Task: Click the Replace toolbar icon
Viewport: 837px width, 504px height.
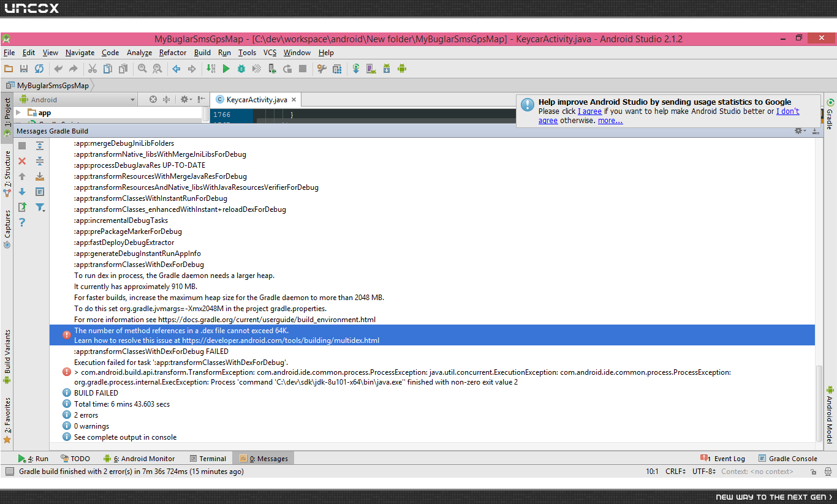Action: [x=157, y=69]
